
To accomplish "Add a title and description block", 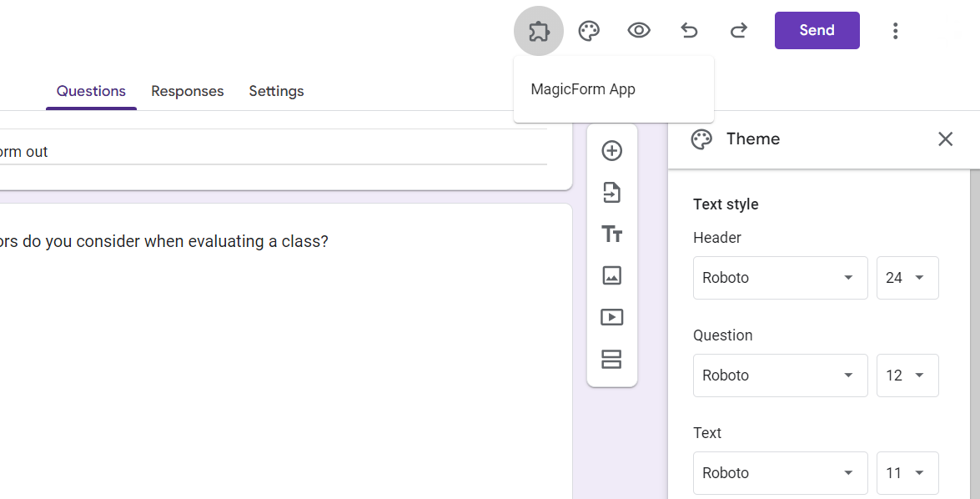I will coord(612,234).
